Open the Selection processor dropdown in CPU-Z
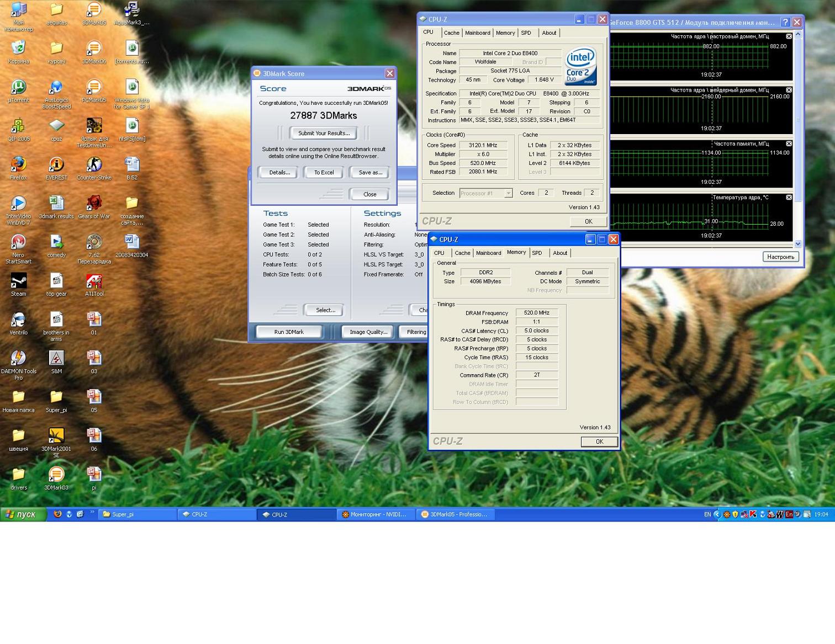This screenshot has width=835, height=644. (486, 193)
